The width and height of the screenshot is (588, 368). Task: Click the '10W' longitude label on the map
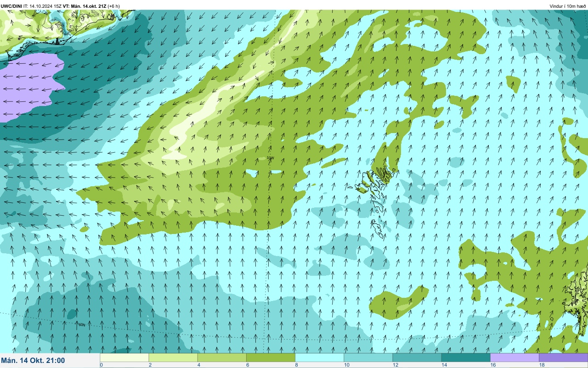click(x=271, y=158)
